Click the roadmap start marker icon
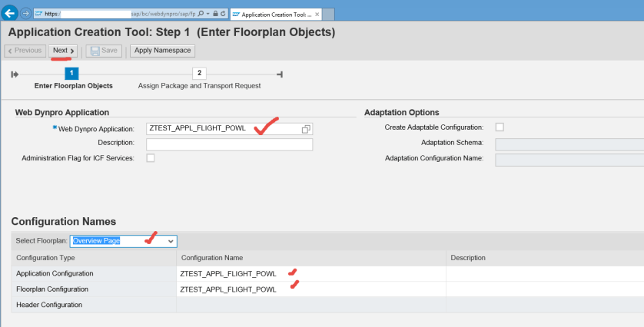 (15, 74)
